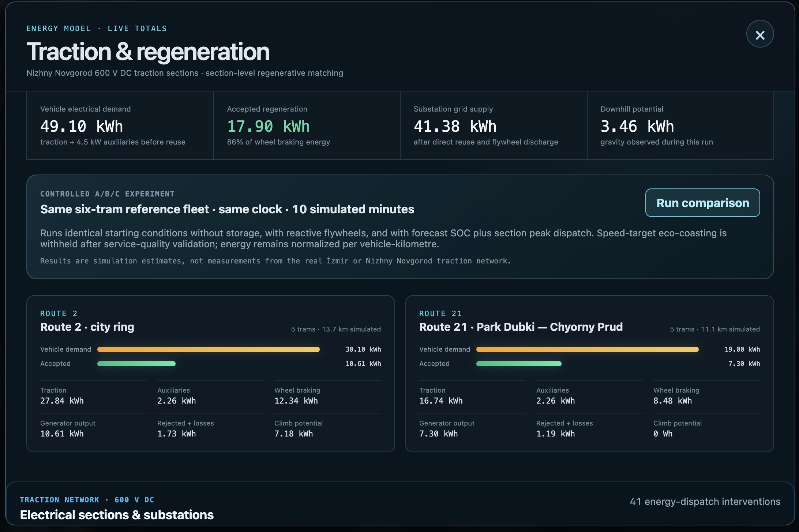Select Route 2 traction 27.84 kWh value
799x532 pixels.
click(x=62, y=401)
